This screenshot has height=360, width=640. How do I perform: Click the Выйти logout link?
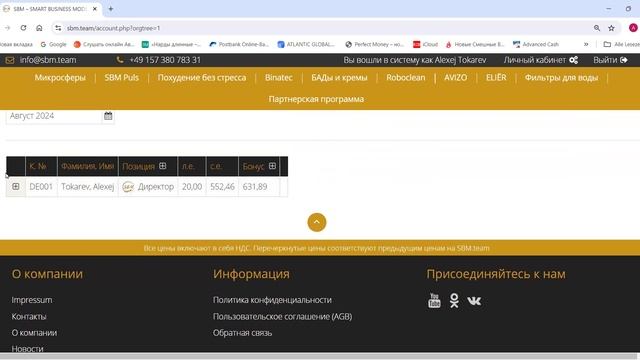coord(605,60)
